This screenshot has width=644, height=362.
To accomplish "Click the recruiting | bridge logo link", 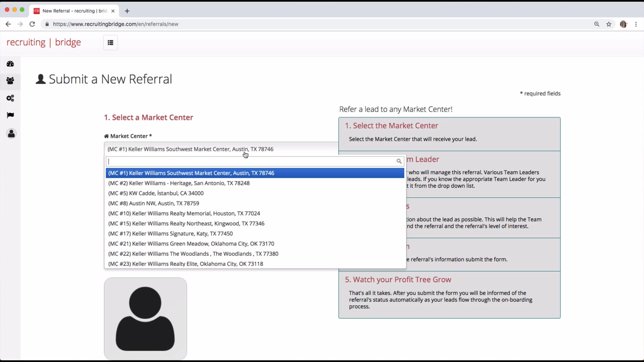I will point(44,42).
